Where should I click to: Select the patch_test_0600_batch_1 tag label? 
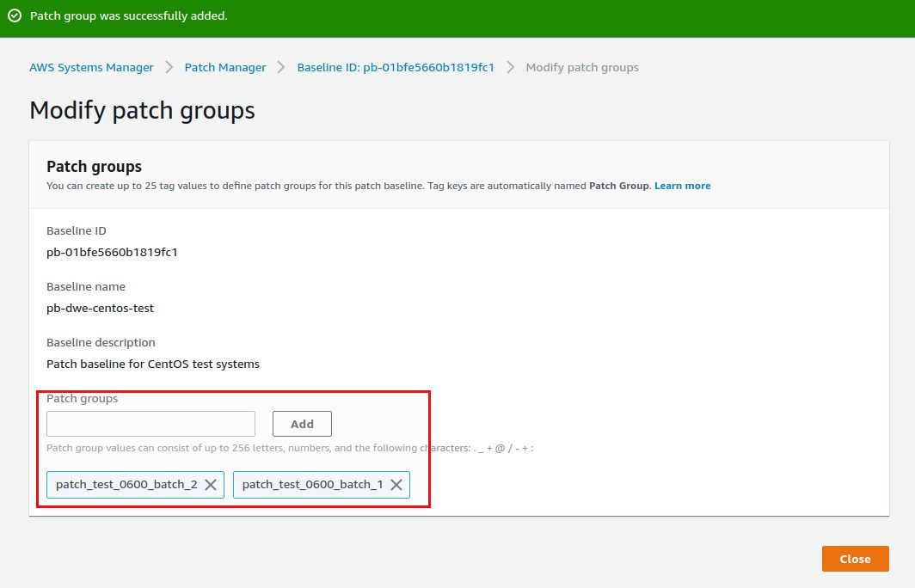click(313, 485)
